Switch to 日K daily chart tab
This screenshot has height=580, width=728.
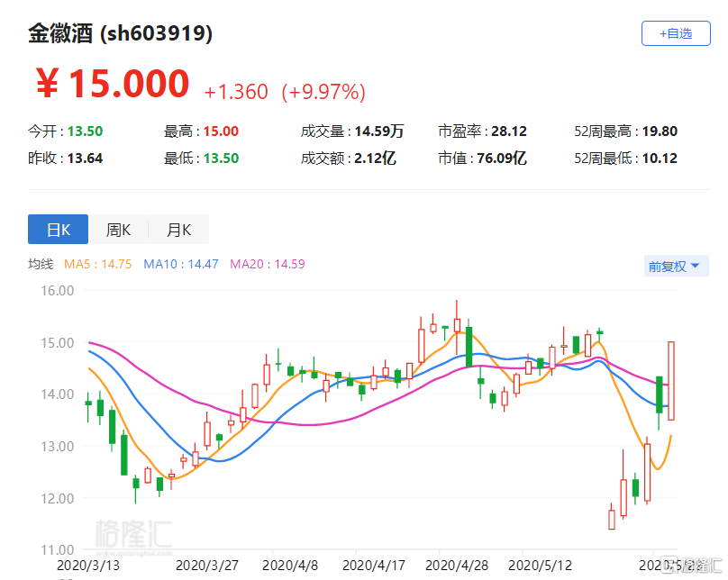58,230
